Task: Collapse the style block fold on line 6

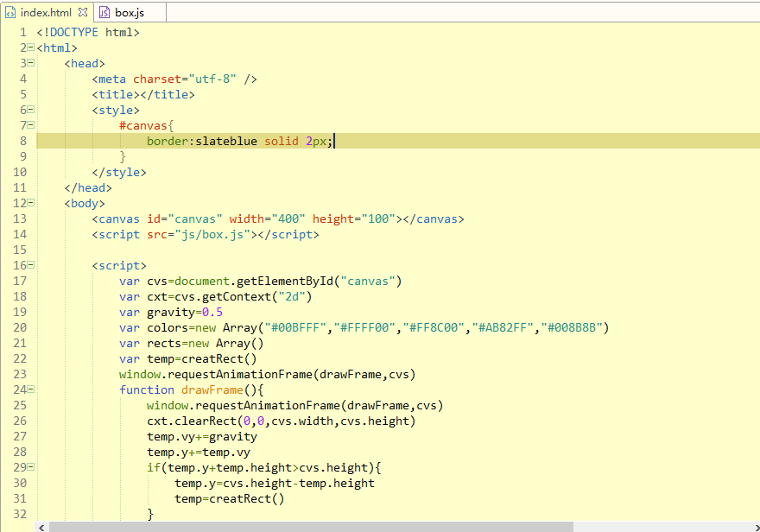Action: click(31, 110)
